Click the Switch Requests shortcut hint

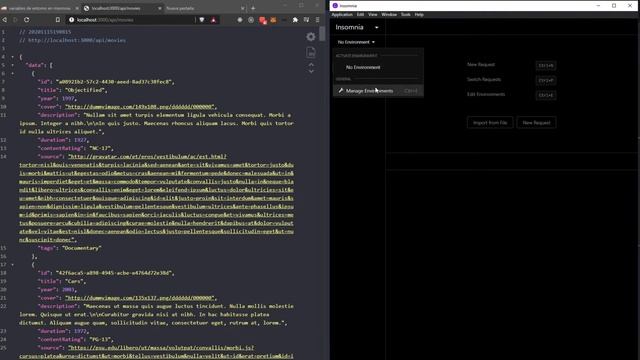point(545,80)
